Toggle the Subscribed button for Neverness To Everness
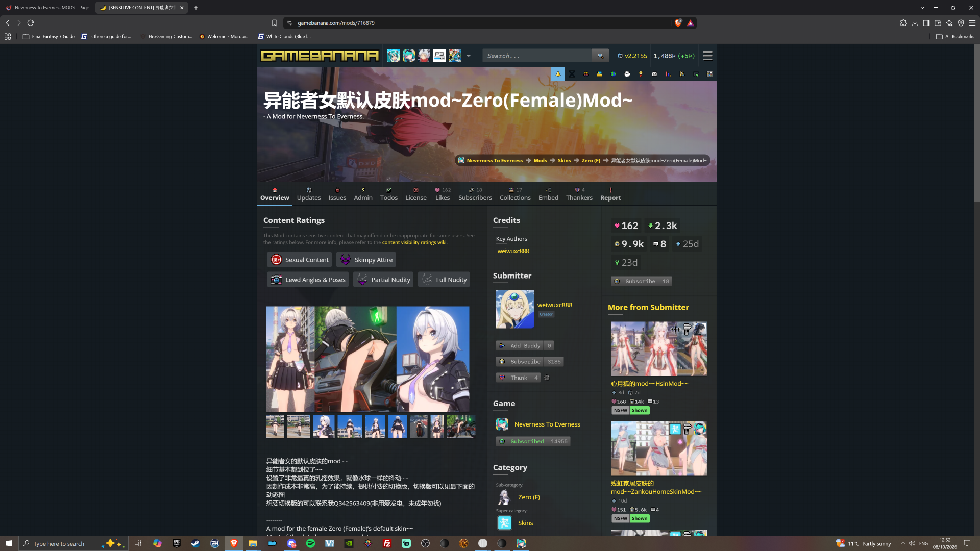 tap(533, 441)
